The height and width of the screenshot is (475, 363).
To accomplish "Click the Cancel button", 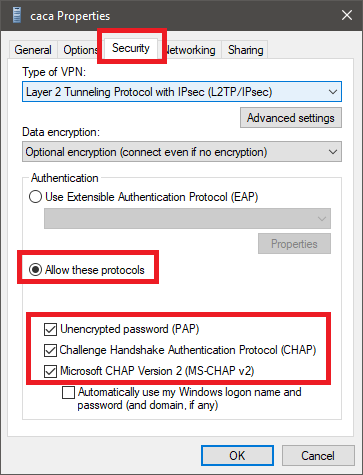I will 318,455.
